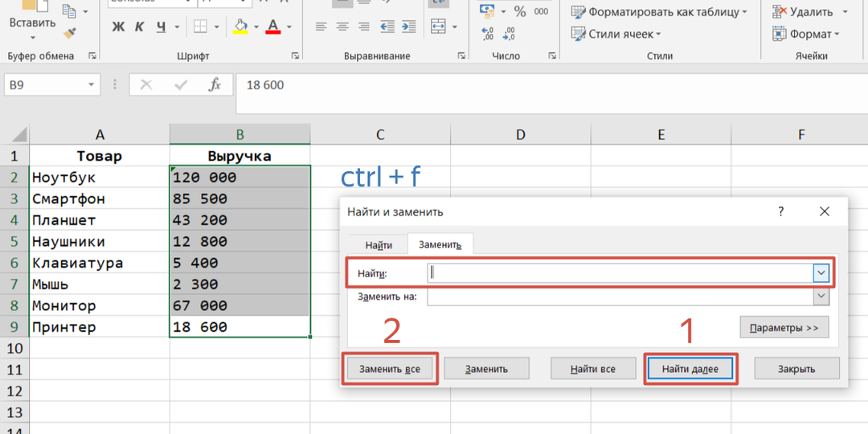
Task: Click the decrease indent icon
Action: point(387,27)
